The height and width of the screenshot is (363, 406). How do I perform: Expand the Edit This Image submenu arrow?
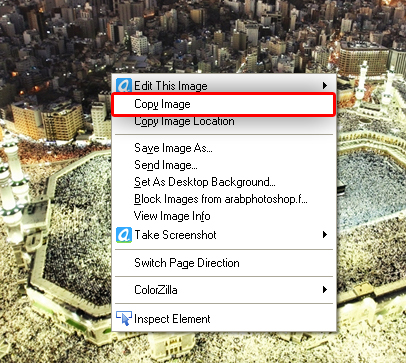tap(325, 86)
